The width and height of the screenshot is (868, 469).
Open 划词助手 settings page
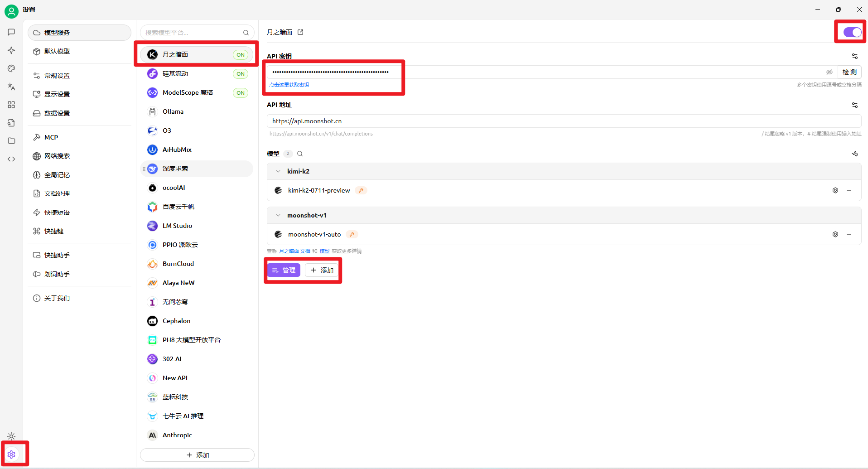pos(80,274)
